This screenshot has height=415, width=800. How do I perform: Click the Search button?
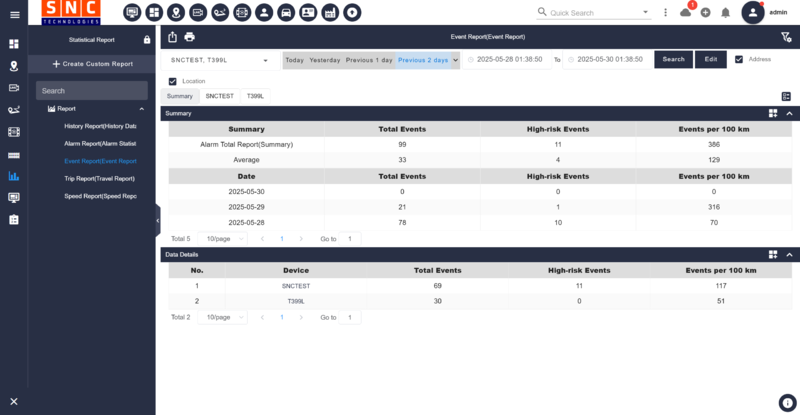673,59
